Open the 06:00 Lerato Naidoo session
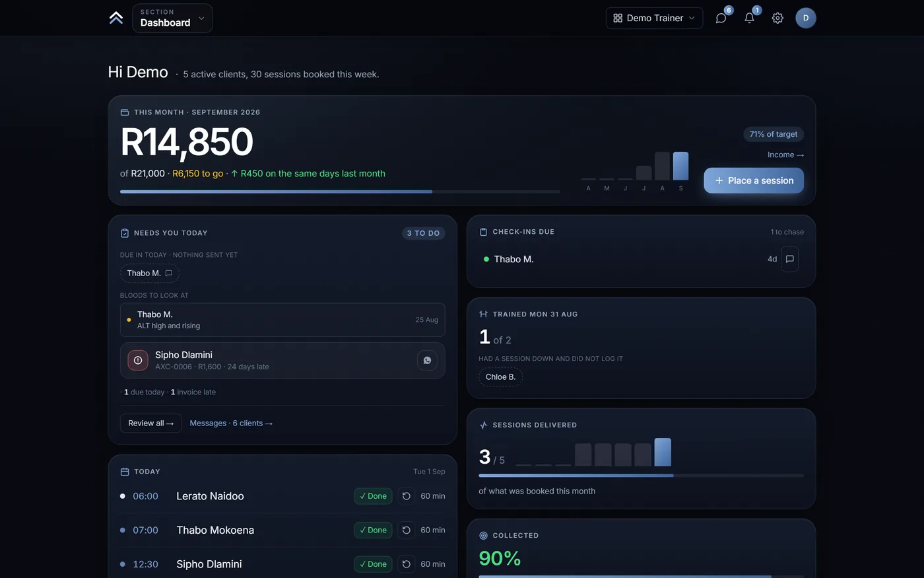924x578 pixels. pos(282,496)
